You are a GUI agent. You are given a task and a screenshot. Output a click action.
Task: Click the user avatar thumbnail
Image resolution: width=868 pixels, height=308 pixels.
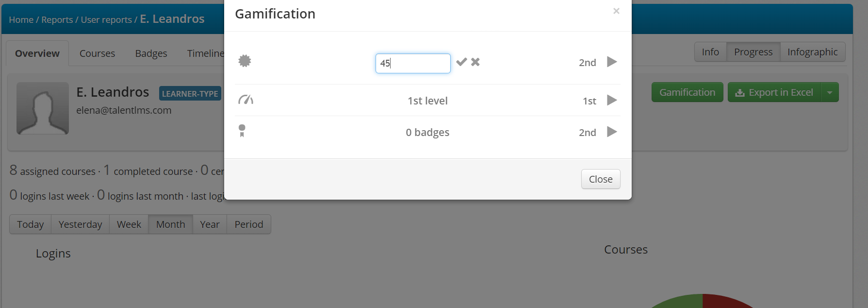pyautogui.click(x=43, y=108)
